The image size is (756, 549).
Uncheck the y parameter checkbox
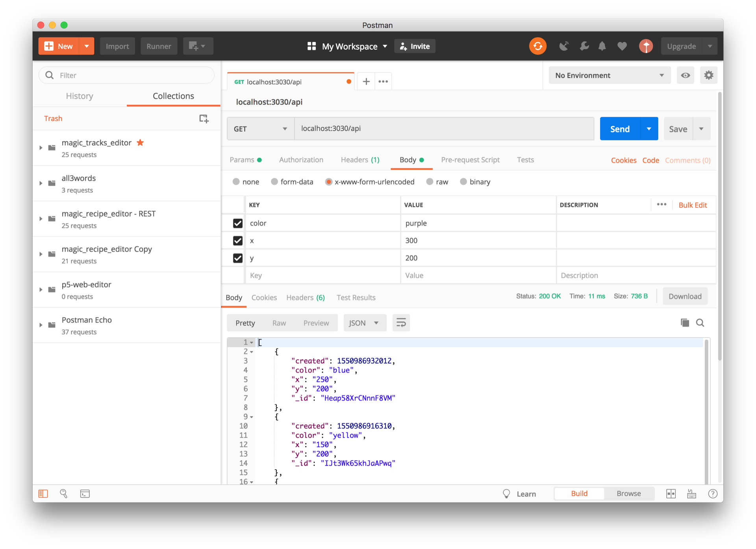click(x=238, y=258)
